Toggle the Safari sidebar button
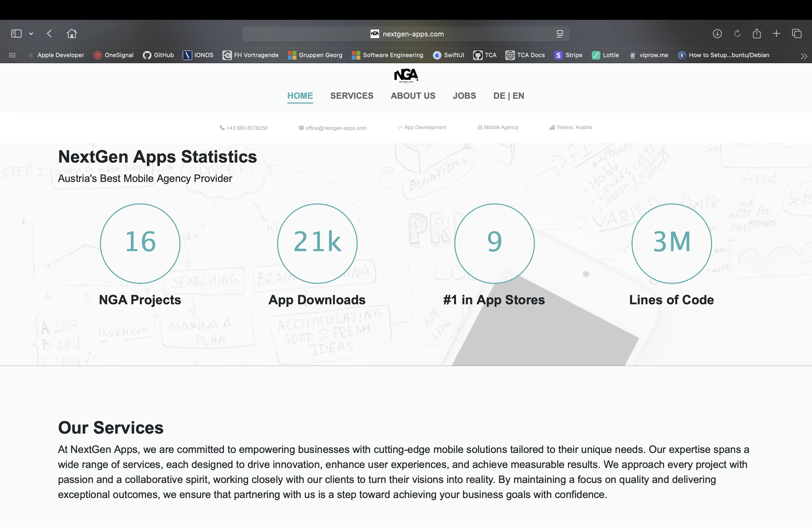The height and width of the screenshot is (527, 812). 16,33
